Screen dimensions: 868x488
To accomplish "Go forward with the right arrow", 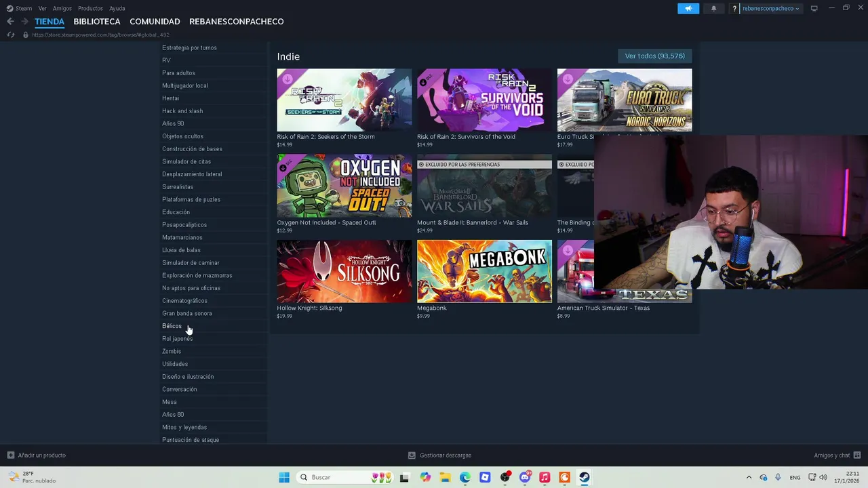I will [25, 22].
